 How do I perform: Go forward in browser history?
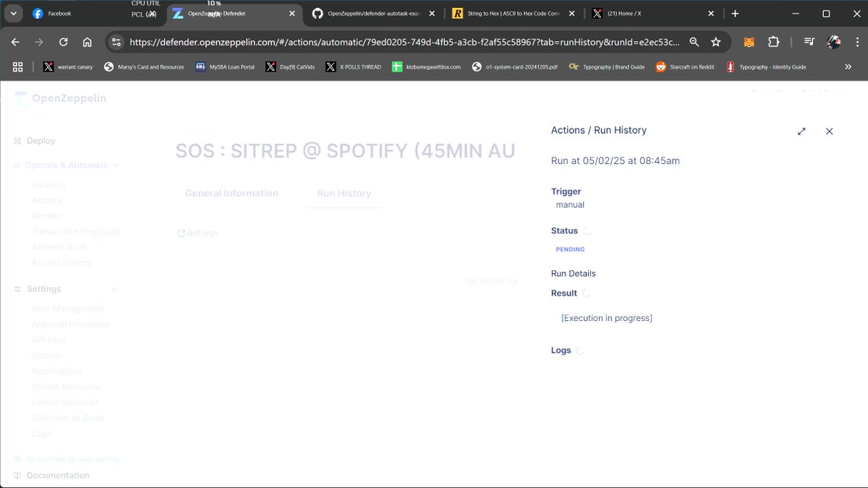pyautogui.click(x=39, y=42)
